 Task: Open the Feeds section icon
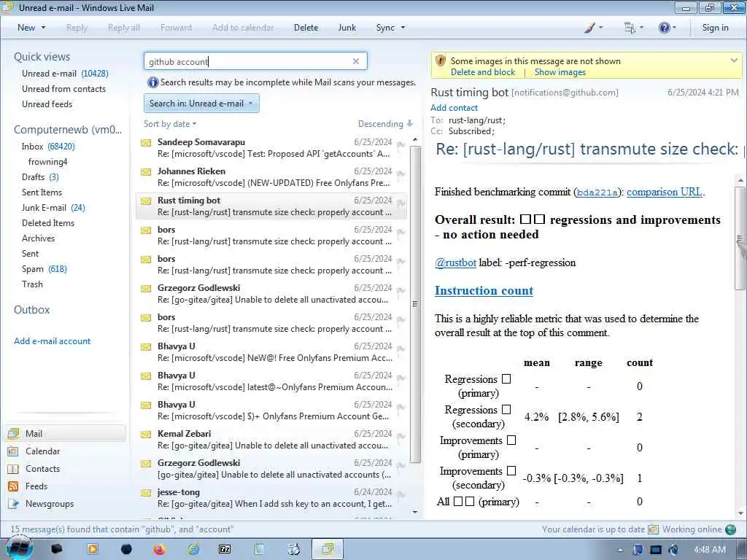click(x=13, y=486)
